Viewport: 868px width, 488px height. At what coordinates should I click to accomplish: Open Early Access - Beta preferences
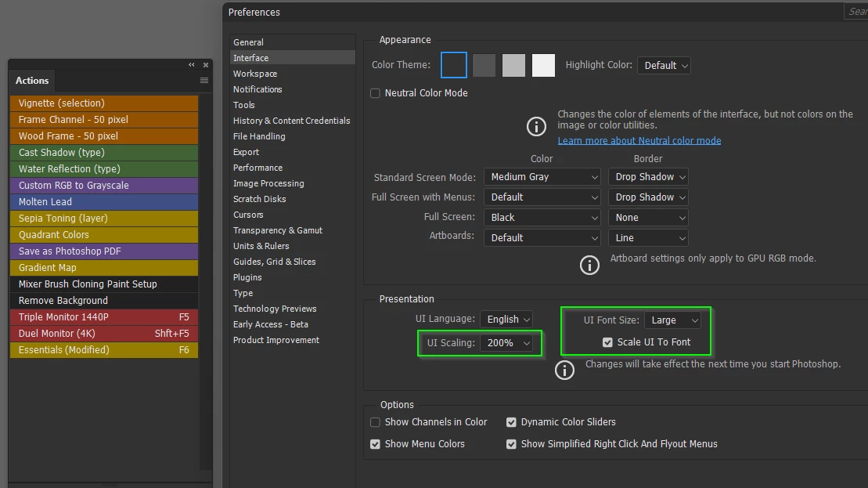(292, 324)
